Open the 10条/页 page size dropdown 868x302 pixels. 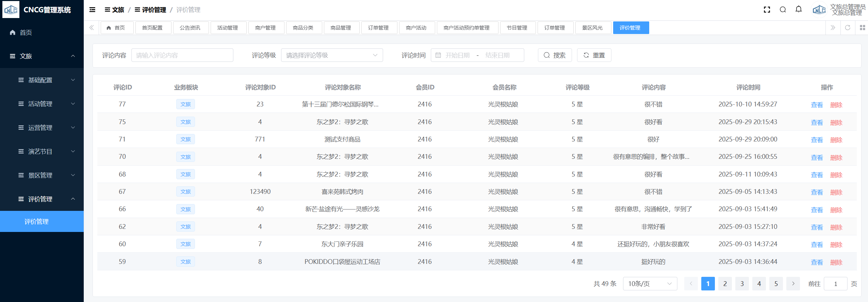tap(650, 284)
